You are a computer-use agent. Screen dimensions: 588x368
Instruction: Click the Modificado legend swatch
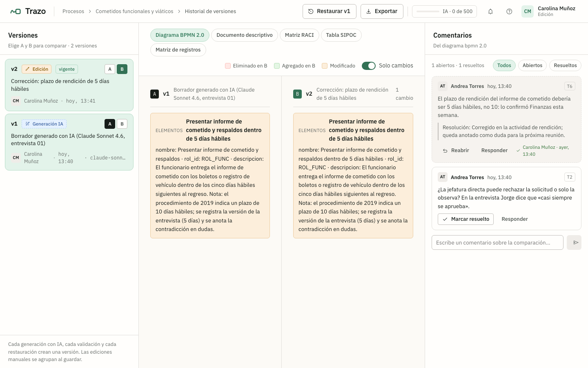click(325, 66)
